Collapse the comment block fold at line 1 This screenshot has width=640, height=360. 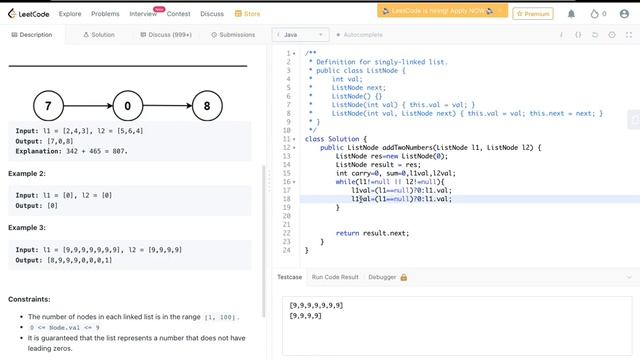(x=294, y=53)
